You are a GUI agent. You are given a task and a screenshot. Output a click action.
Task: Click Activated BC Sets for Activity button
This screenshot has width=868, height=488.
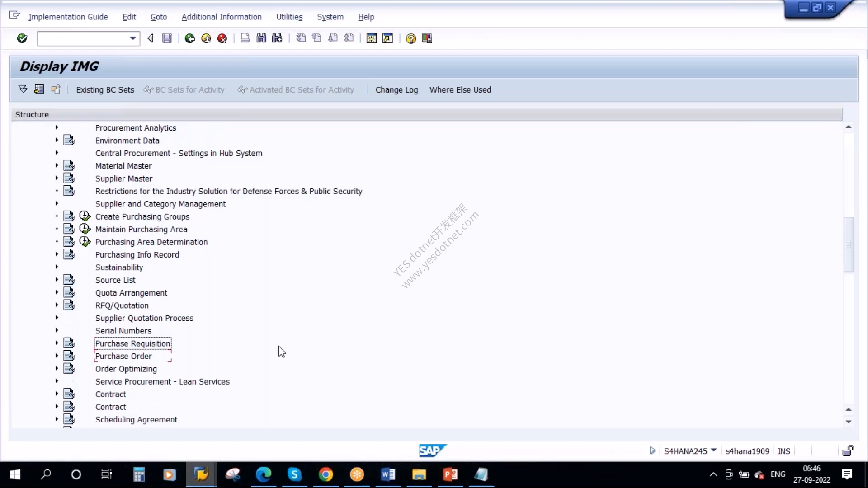[296, 89]
